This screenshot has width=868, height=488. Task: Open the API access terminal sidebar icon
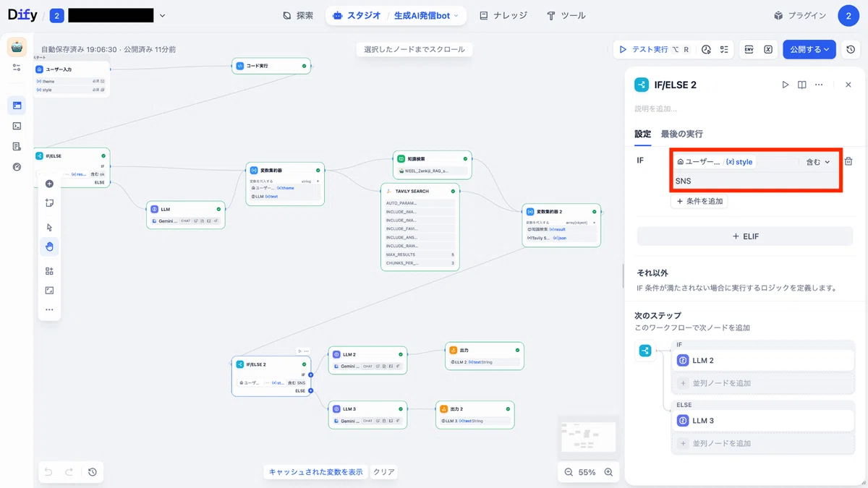coord(17,126)
